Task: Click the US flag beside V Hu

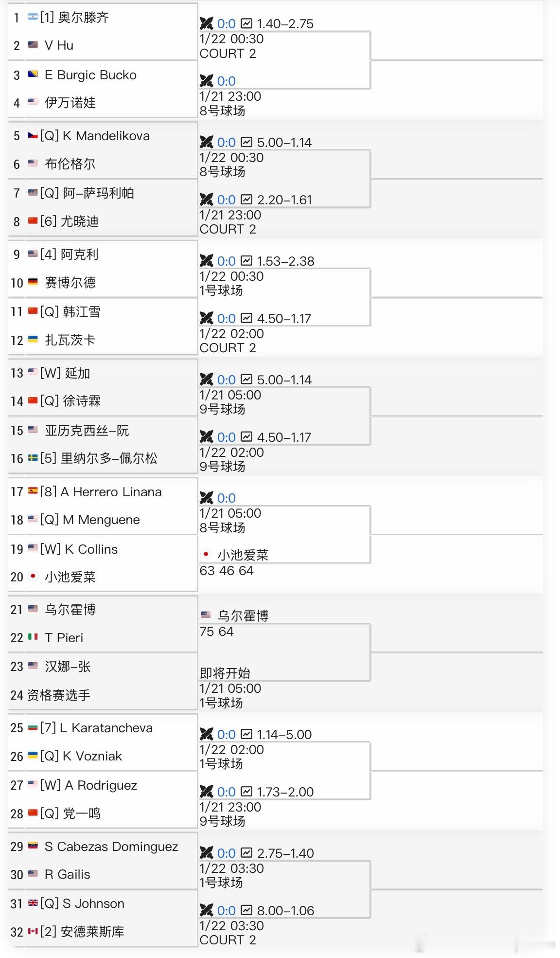Action: coord(34,45)
